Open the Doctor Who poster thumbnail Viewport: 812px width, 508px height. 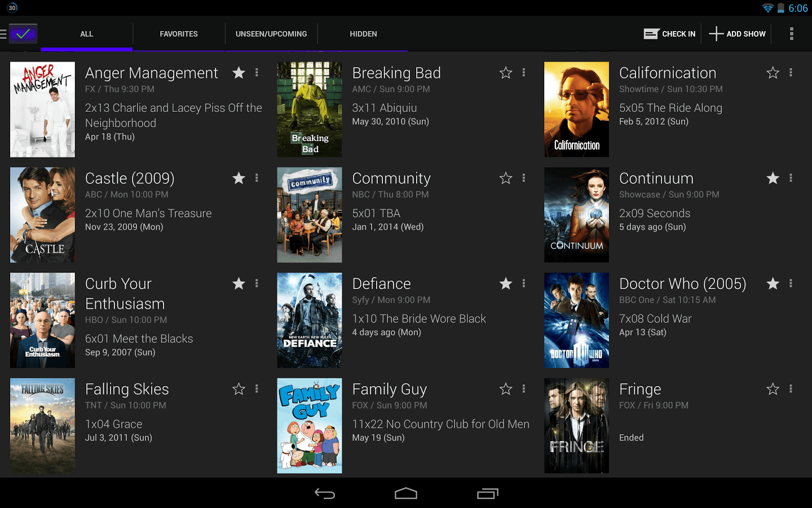point(576,321)
